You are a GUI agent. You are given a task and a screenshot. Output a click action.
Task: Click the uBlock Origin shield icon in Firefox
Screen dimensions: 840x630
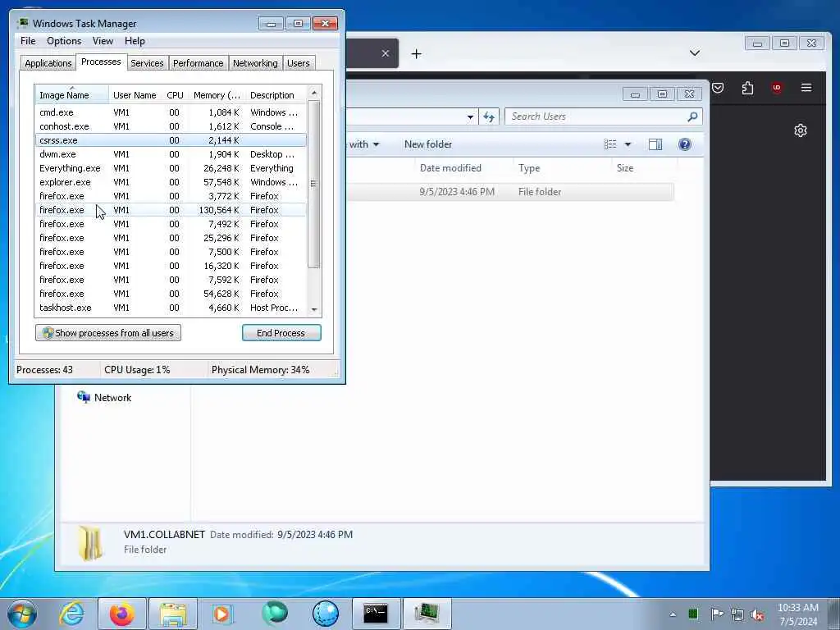777,88
